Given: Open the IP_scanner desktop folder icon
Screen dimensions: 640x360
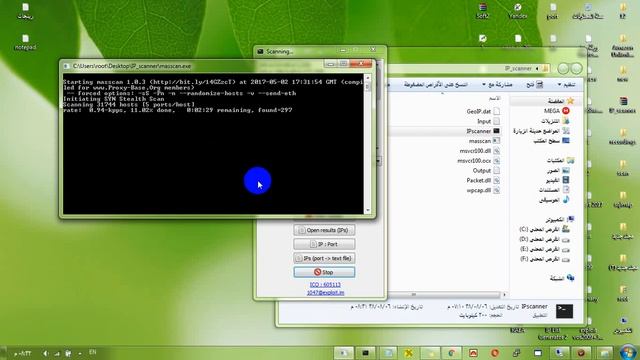Looking at the screenshot, I should (x=622, y=105).
